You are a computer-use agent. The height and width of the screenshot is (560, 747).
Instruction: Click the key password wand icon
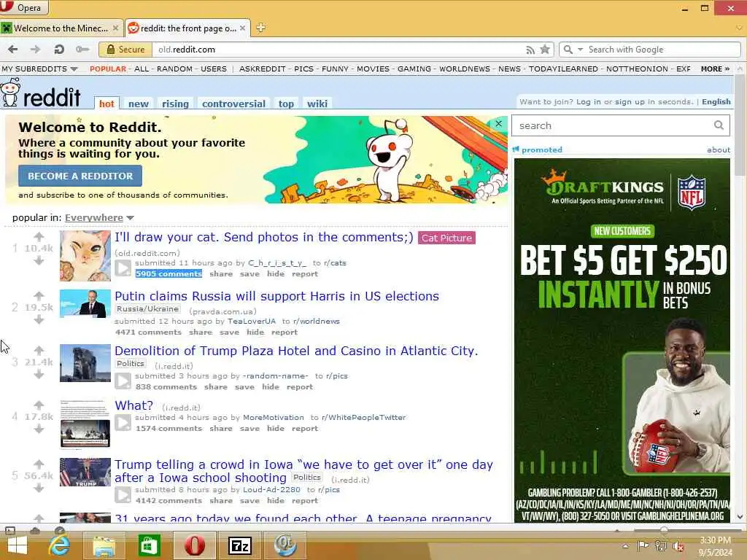pyautogui.click(x=82, y=49)
